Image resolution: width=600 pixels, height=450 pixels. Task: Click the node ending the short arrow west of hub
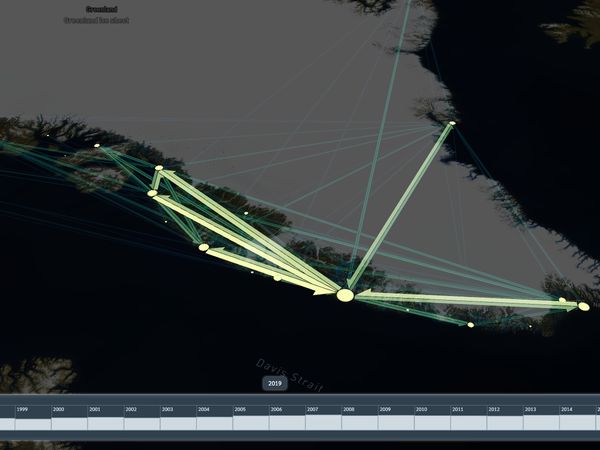point(204,247)
